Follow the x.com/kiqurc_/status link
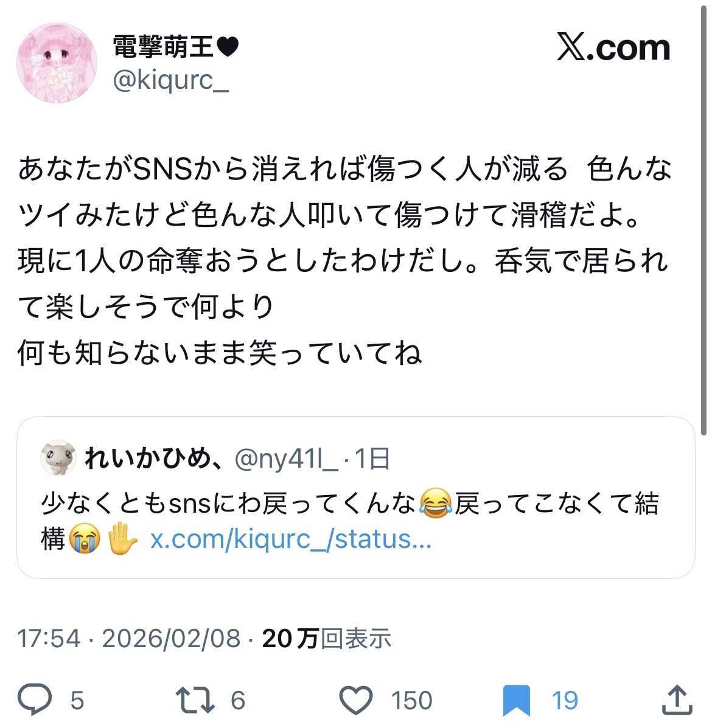Screen dimensions: 712x728 point(291,539)
